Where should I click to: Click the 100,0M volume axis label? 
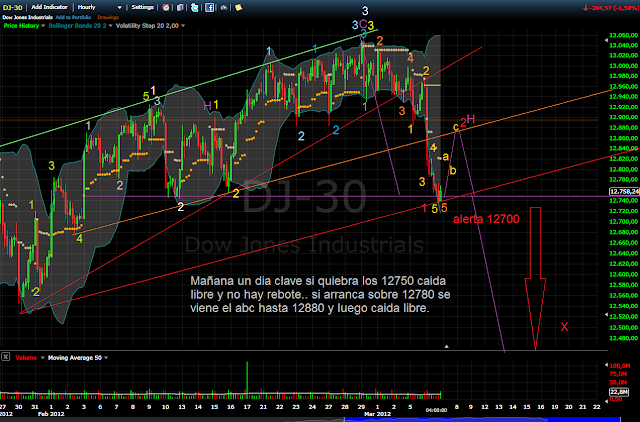click(x=618, y=365)
